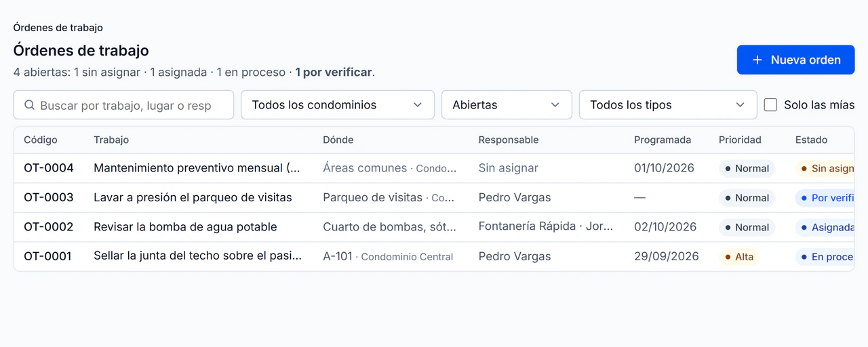Screen dimensions: 868x347
Task: Click the Fontanería Rápida responsible cell
Action: tap(546, 226)
